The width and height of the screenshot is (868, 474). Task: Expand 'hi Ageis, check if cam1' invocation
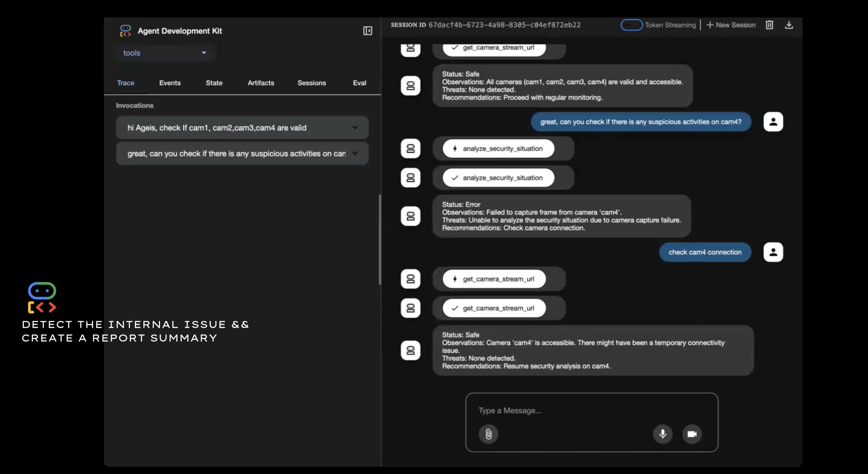pyautogui.click(x=355, y=128)
